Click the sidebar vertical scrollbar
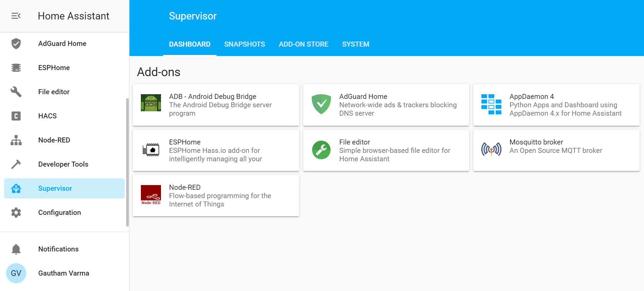Viewport: 644px width, 291px height. coord(127,162)
